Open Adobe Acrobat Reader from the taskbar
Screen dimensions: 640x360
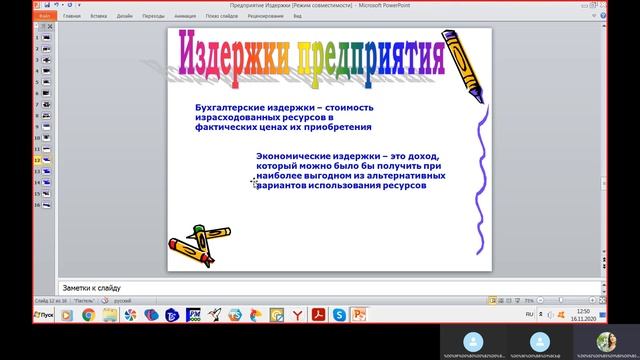(318, 315)
